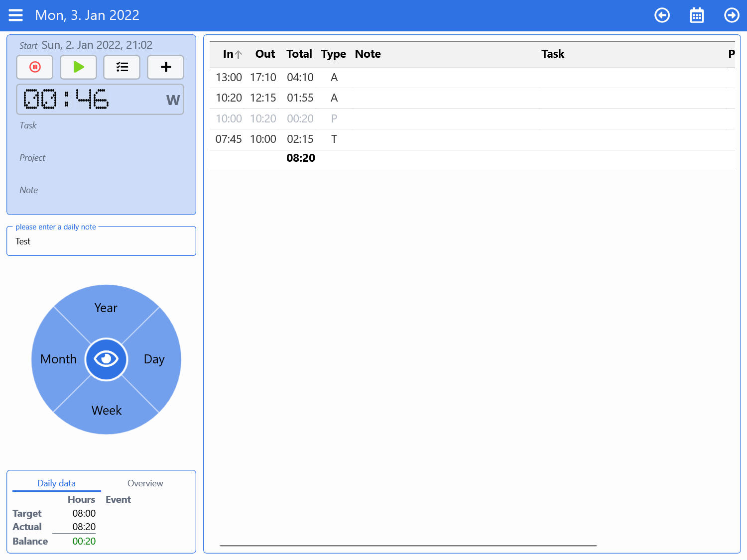Click the Event column header in daily data
The image size is (747, 560).
tap(118, 500)
